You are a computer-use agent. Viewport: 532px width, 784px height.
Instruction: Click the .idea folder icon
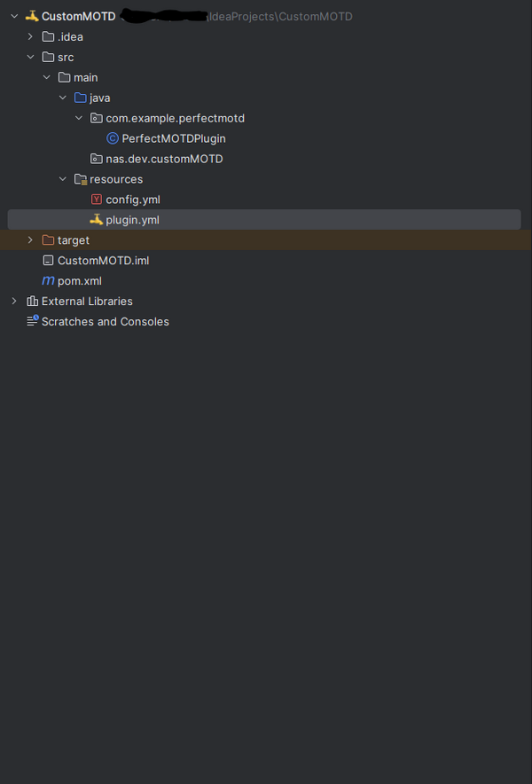[48, 36]
